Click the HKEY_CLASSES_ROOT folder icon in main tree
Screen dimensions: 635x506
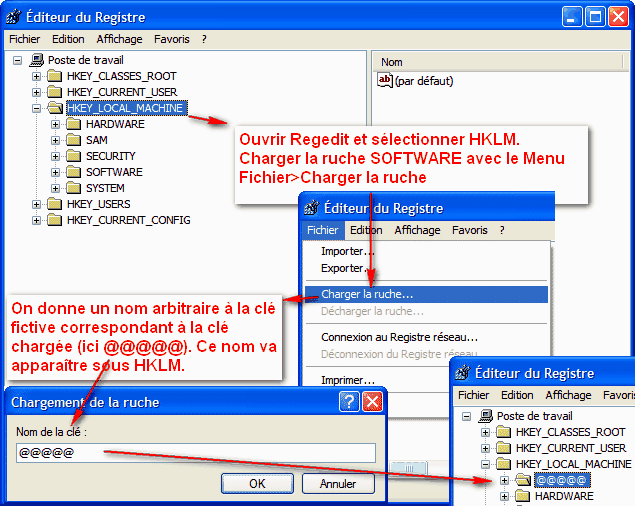(54, 76)
